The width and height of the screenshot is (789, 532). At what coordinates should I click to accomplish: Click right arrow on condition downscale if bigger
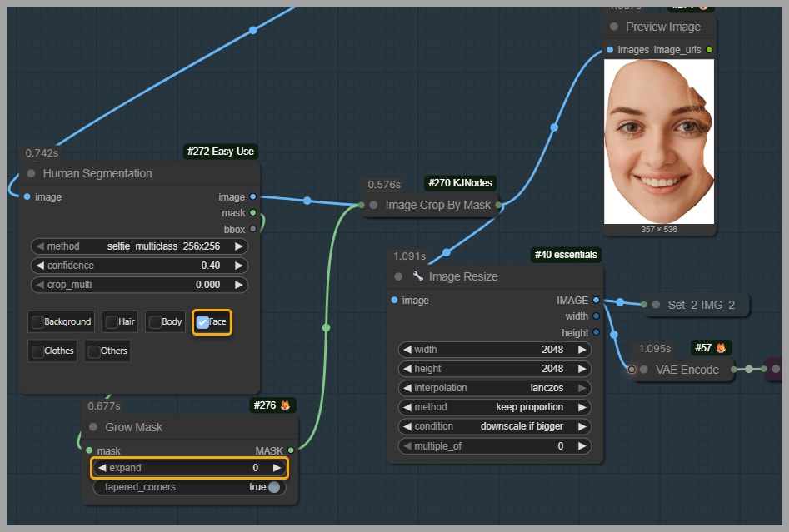(582, 426)
